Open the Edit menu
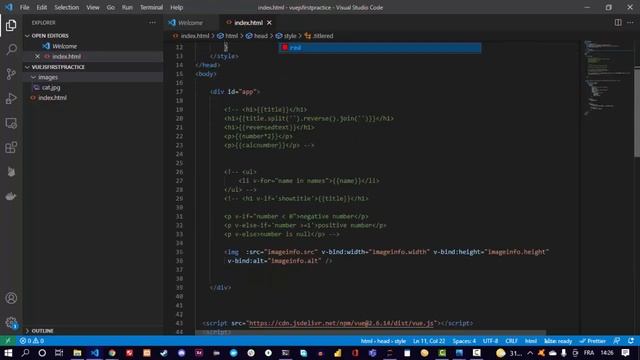 tap(42, 7)
